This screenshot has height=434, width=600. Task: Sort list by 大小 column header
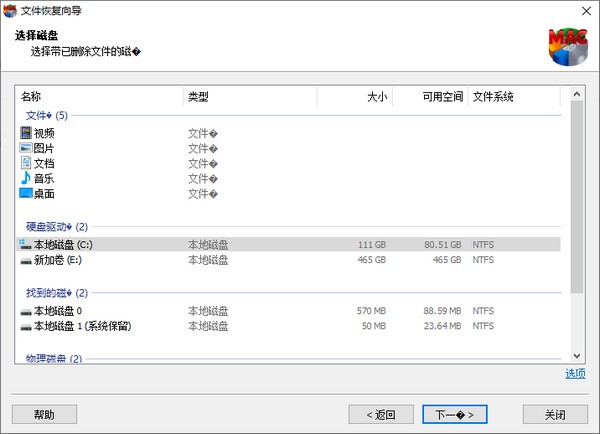pyautogui.click(x=355, y=97)
